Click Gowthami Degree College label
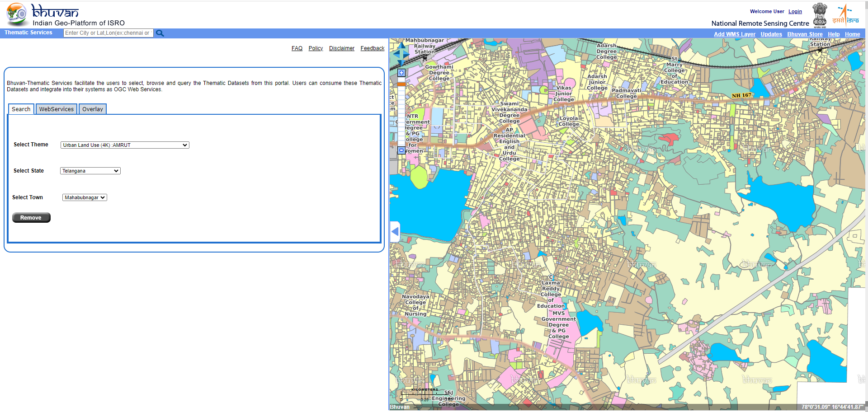The width and height of the screenshot is (868, 412). 439,73
